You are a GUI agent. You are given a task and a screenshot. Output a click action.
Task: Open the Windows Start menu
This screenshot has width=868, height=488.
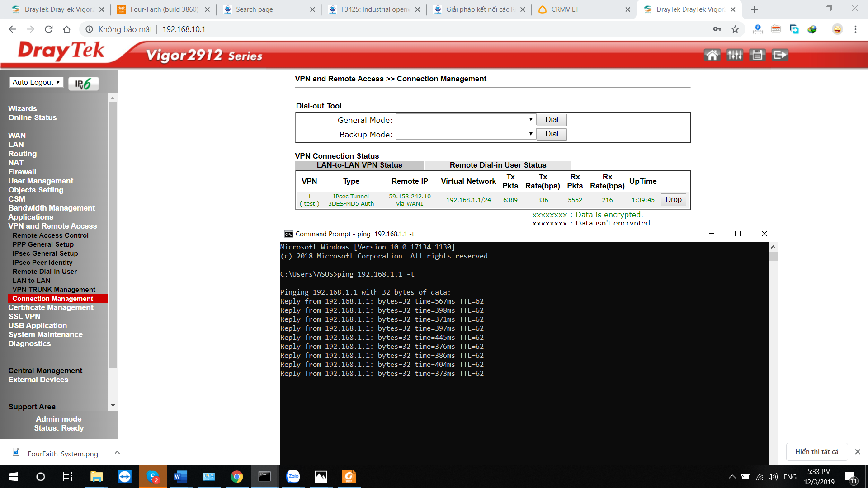[x=14, y=477]
